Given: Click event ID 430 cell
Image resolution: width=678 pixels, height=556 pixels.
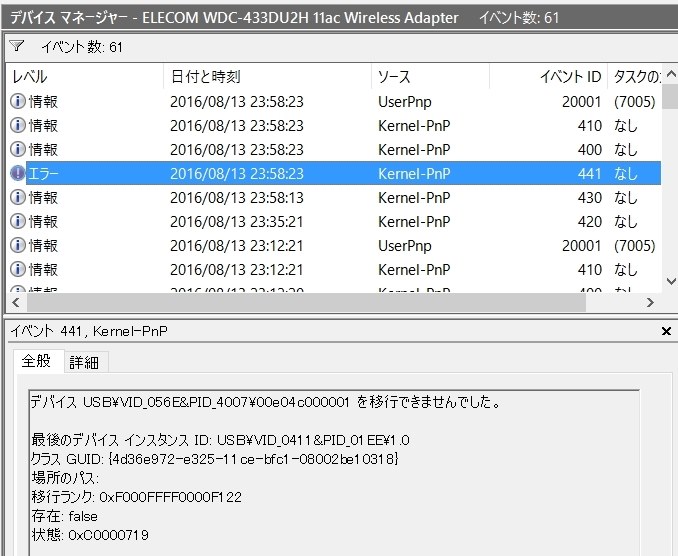Looking at the screenshot, I should pyautogui.click(x=589, y=198).
